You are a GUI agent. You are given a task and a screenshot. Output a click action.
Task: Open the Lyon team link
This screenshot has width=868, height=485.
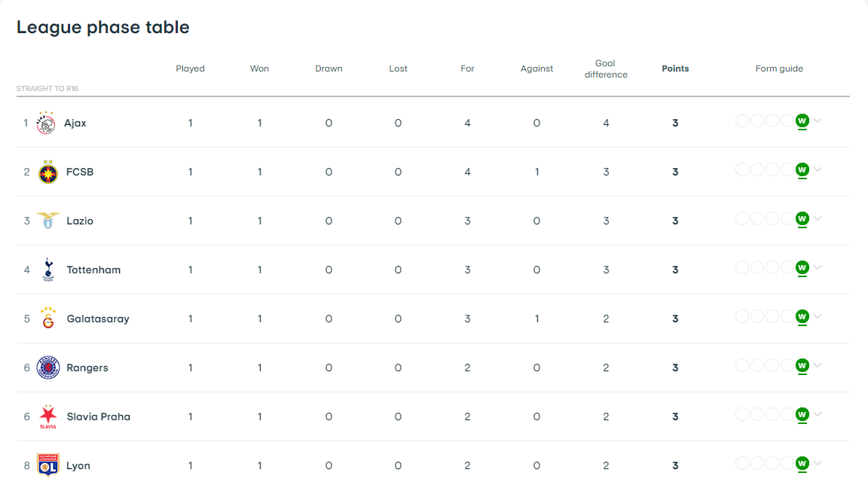(78, 465)
